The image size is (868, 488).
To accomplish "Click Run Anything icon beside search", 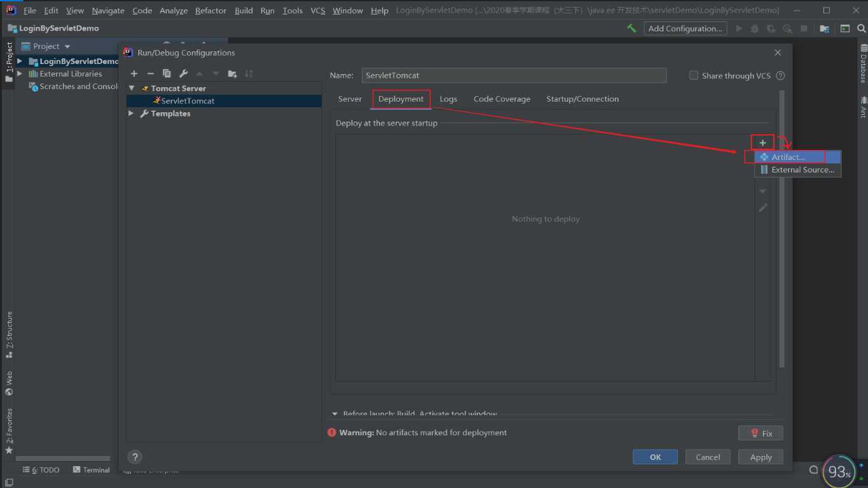I will [845, 28].
